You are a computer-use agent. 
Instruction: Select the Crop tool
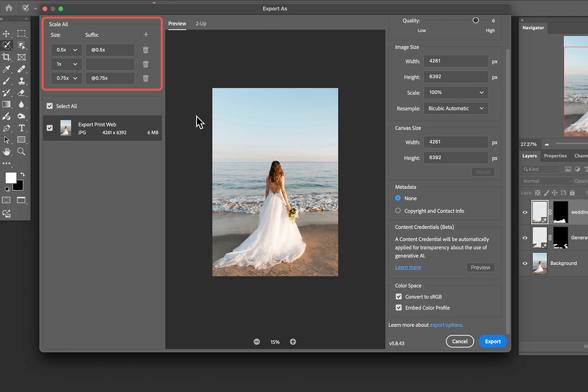click(7, 57)
